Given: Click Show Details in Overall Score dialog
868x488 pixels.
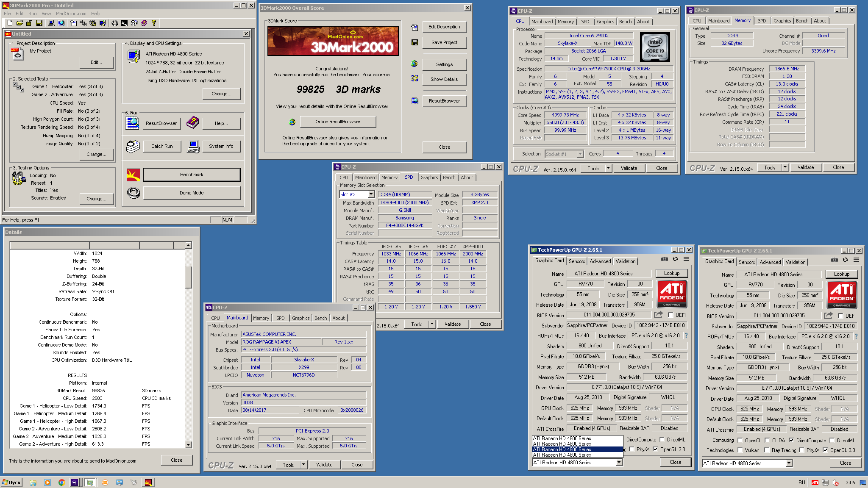Looking at the screenshot, I should pyautogui.click(x=444, y=79).
